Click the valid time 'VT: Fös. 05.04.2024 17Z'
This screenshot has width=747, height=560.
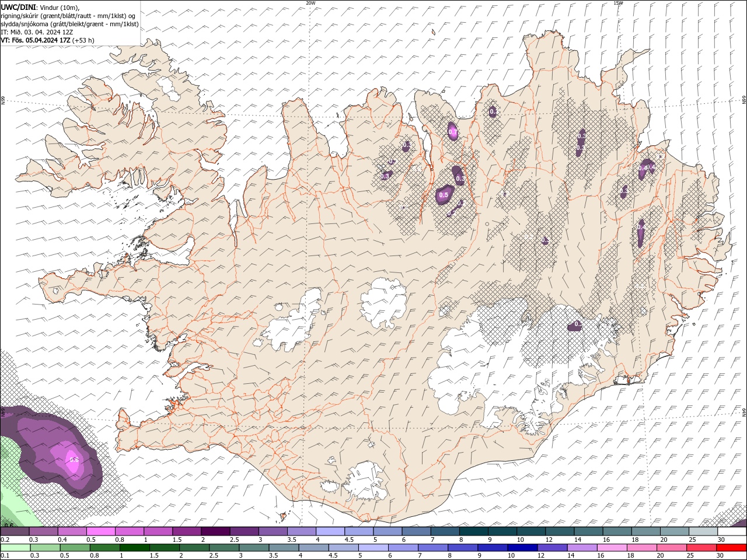(x=36, y=40)
